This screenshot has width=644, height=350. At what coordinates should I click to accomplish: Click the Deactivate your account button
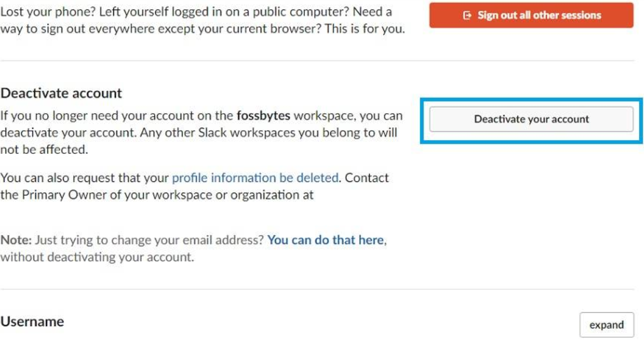click(x=531, y=119)
